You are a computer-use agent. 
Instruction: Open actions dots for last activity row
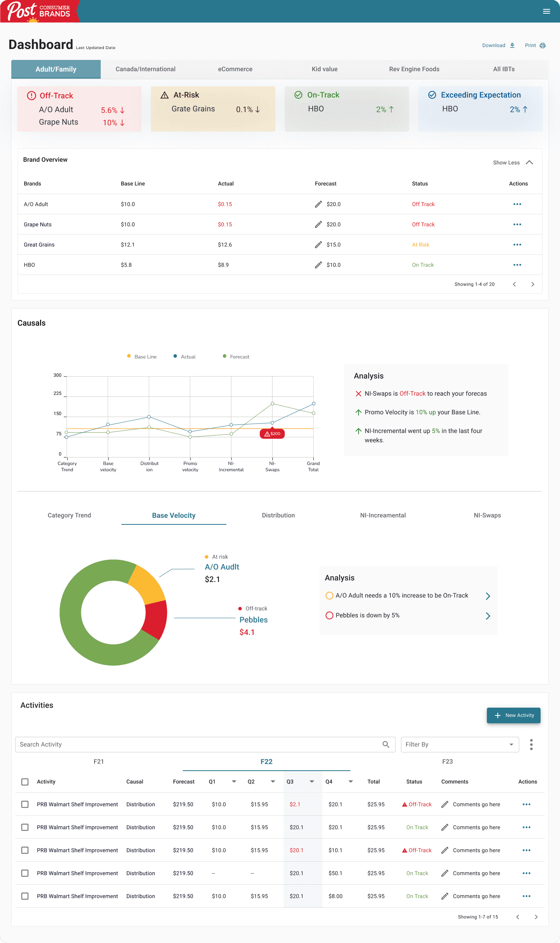[527, 896]
